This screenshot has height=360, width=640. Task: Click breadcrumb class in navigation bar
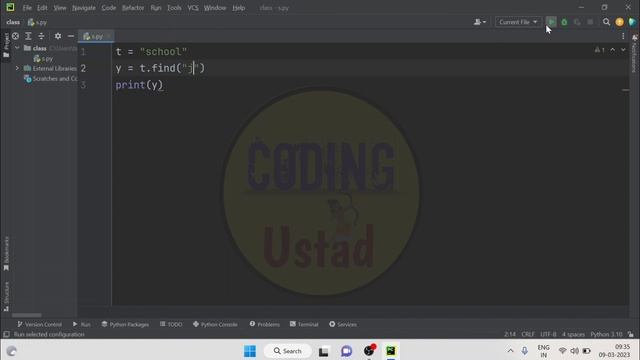(13, 22)
